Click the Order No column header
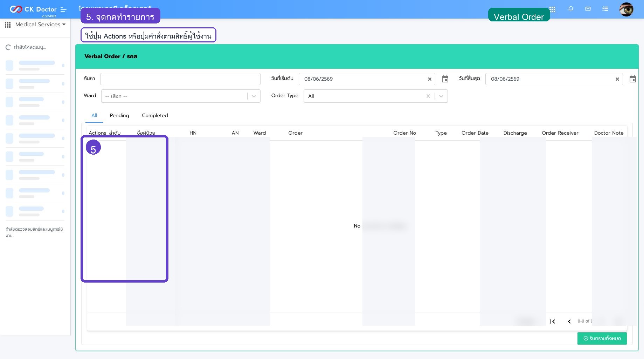 [x=405, y=133]
